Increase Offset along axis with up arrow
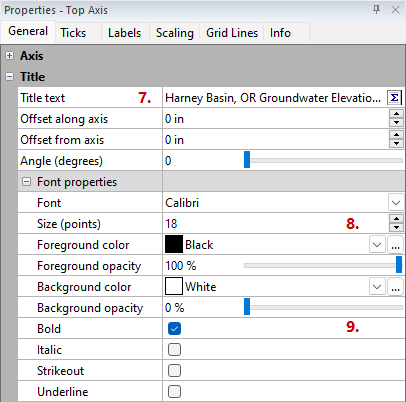The height and width of the screenshot is (402, 406). tap(396, 114)
